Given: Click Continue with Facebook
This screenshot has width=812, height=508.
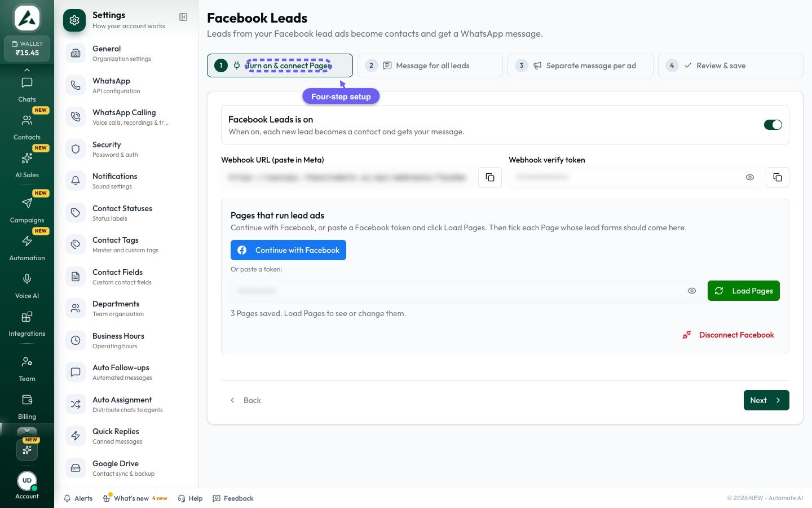Looking at the screenshot, I should coord(288,250).
